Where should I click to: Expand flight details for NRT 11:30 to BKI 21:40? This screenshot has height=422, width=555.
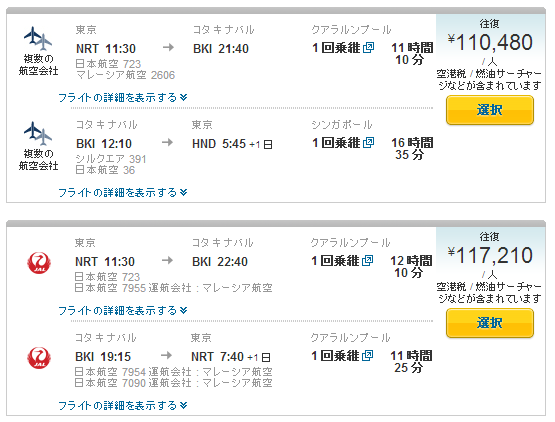122,97
